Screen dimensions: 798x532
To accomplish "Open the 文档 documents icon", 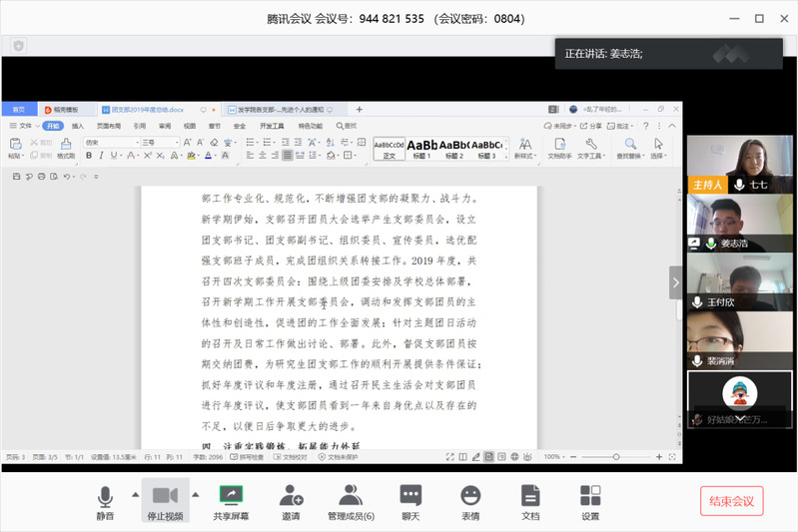I will (x=530, y=502).
